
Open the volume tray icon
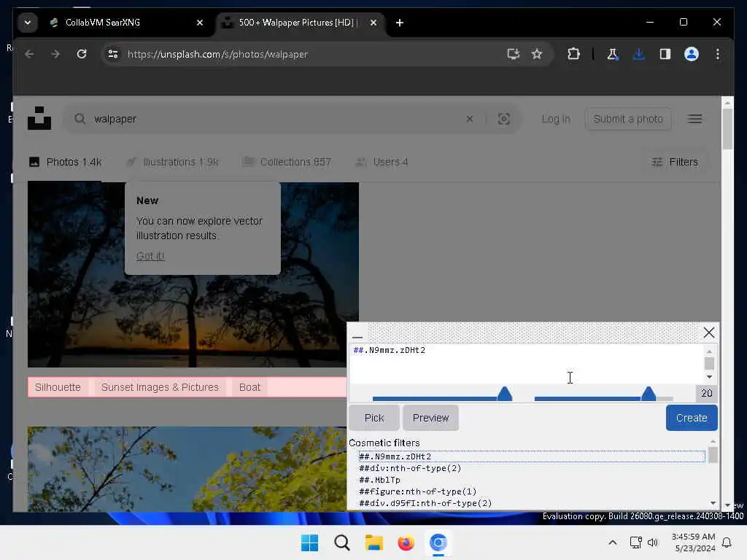(x=653, y=542)
